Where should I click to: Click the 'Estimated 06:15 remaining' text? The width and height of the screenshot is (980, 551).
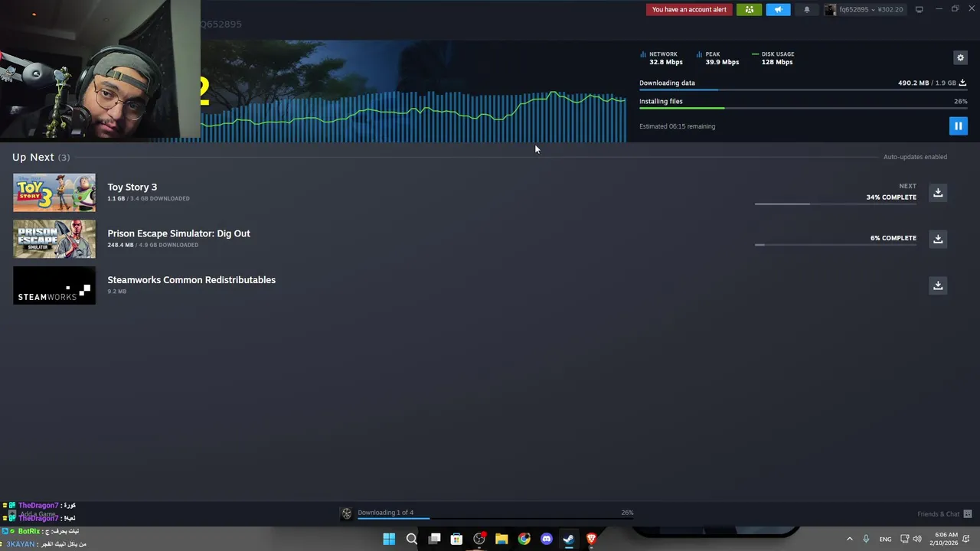(x=677, y=126)
